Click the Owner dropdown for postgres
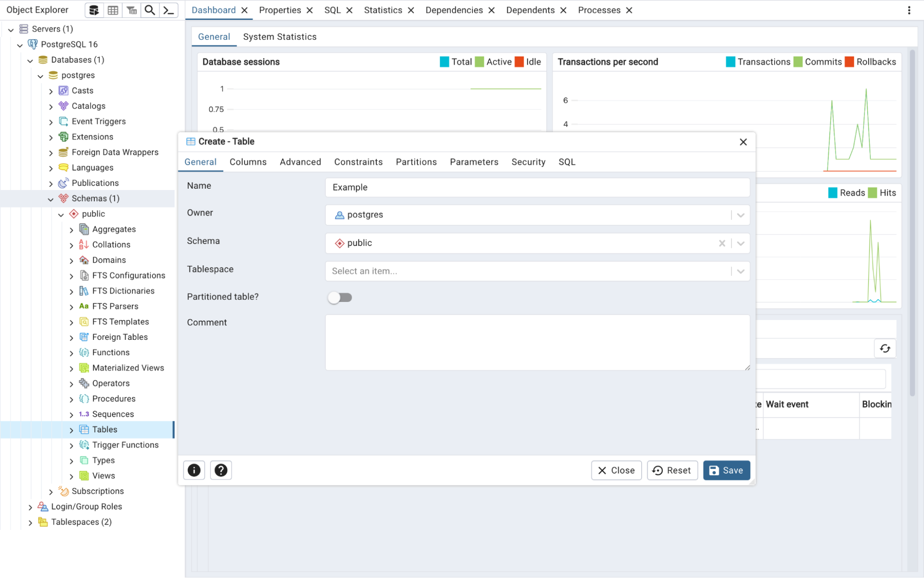This screenshot has width=924, height=578. point(740,215)
